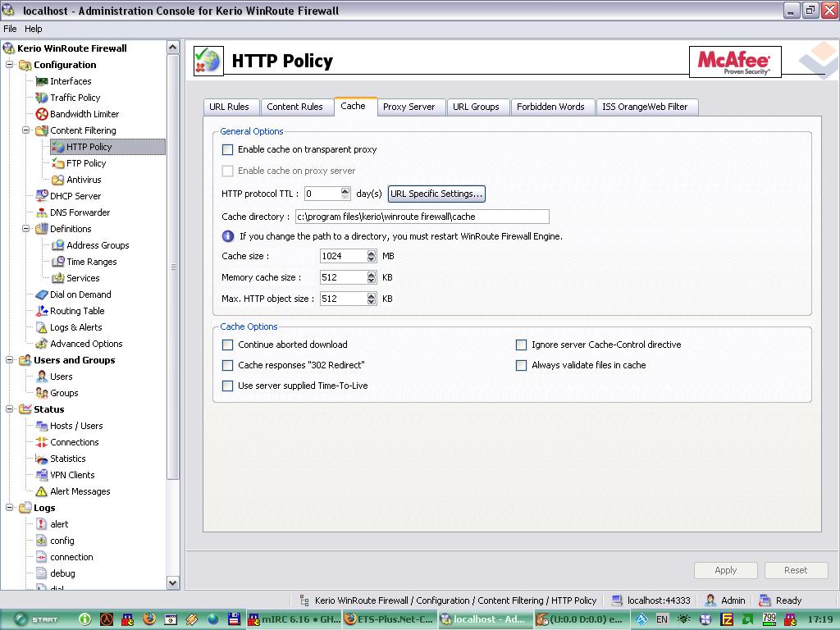
Task: Click the DHCP Server icon
Action: [x=42, y=196]
